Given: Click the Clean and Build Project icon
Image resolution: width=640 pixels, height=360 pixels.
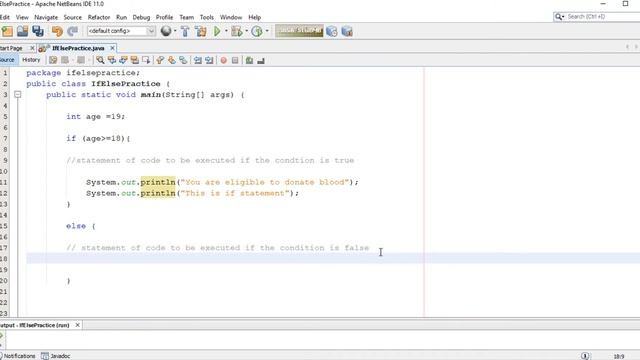Looking at the screenshot, I should [200, 31].
